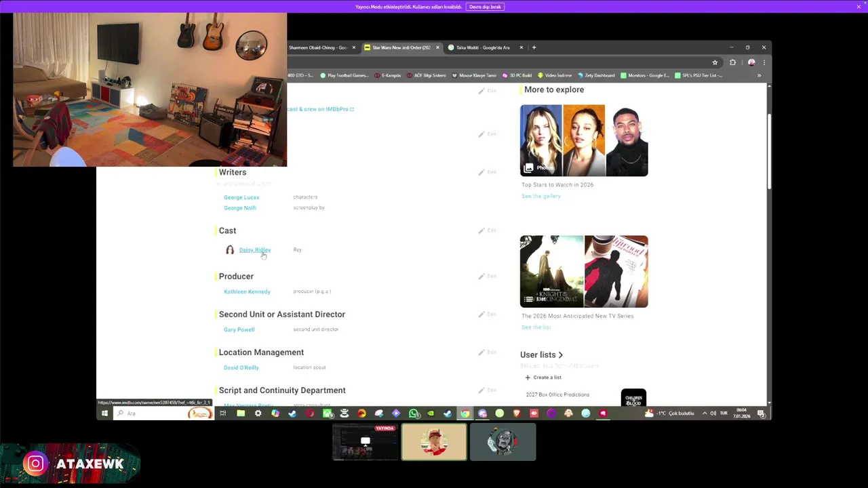Click the 'See the list' link
Screen dimensions: 868x488
(536, 327)
